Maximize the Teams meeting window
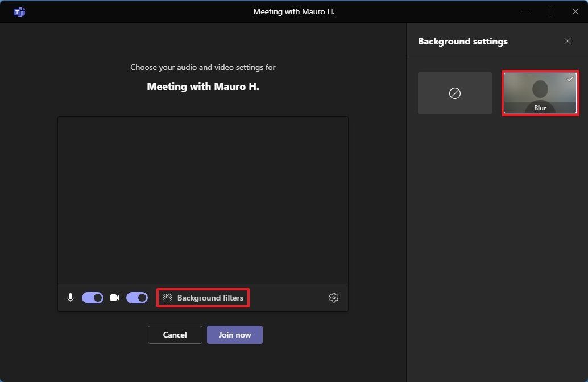This screenshot has width=588, height=382. click(550, 11)
